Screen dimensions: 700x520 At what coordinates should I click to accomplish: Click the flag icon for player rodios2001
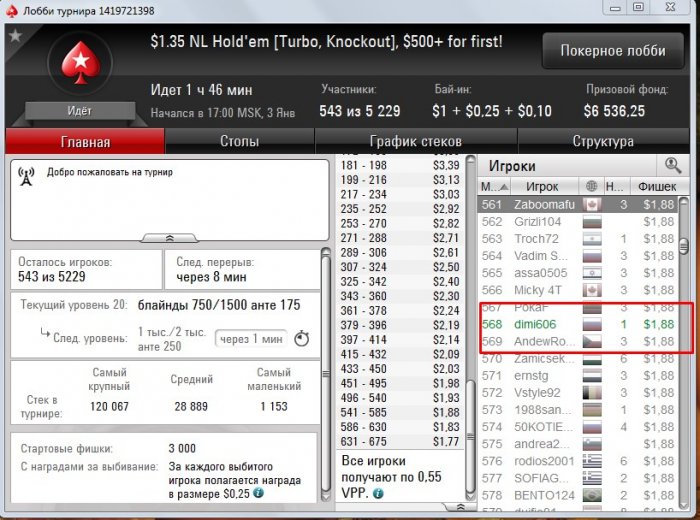click(592, 461)
